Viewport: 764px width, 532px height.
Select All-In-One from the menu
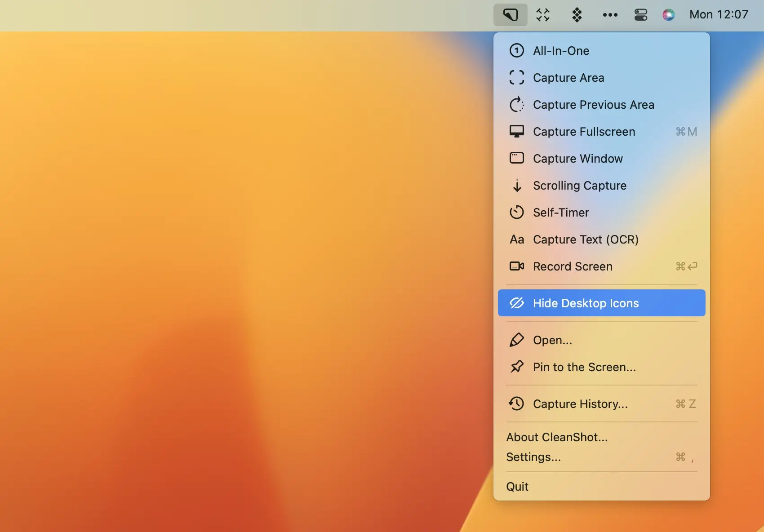click(602, 51)
